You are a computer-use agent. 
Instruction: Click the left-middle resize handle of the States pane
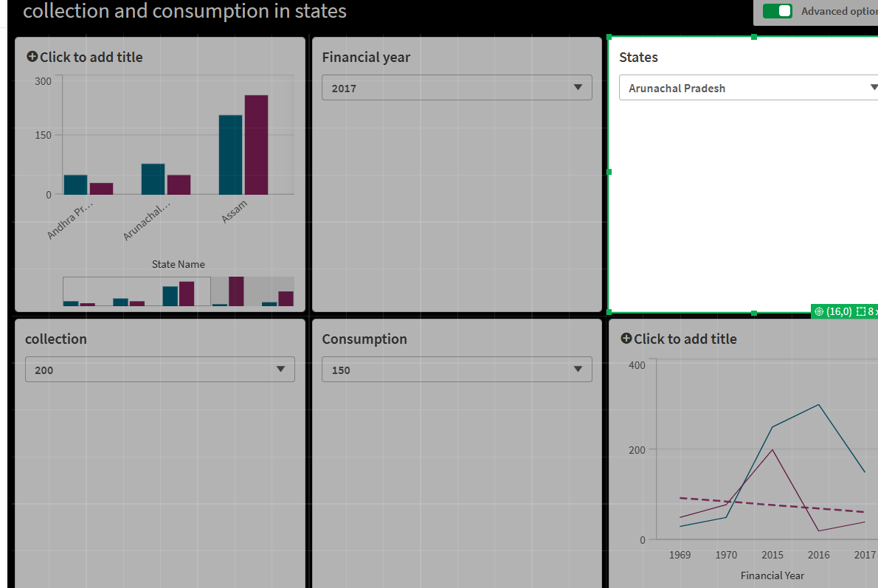(609, 173)
